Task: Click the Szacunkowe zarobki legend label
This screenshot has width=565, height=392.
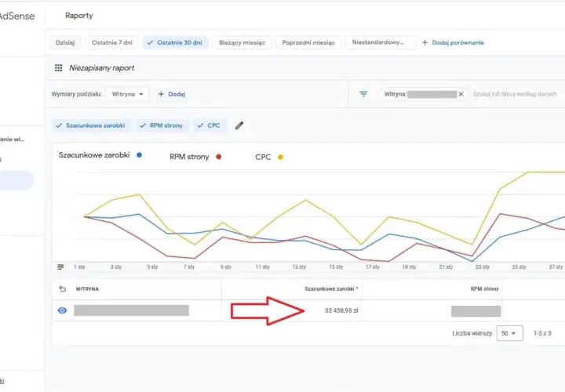Action: click(x=94, y=155)
